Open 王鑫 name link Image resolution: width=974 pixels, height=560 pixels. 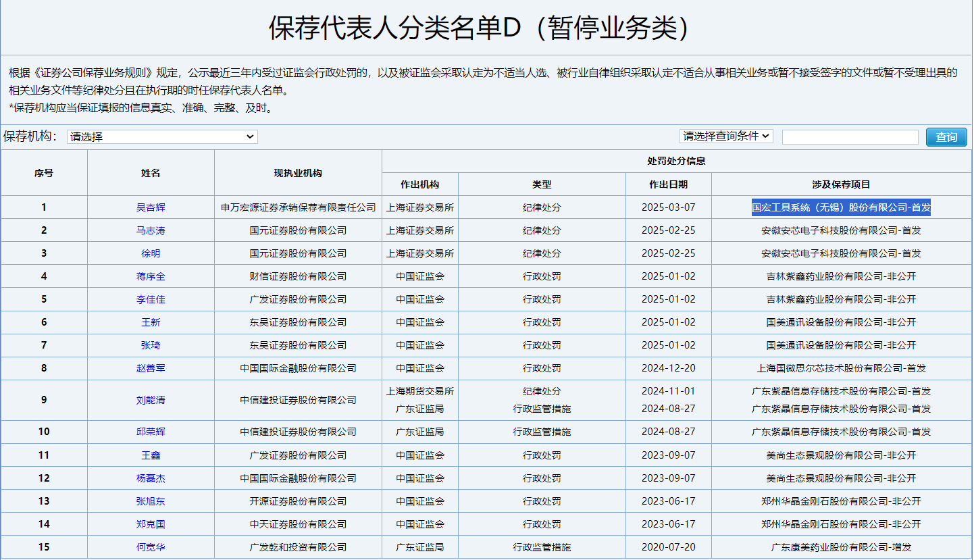151,455
